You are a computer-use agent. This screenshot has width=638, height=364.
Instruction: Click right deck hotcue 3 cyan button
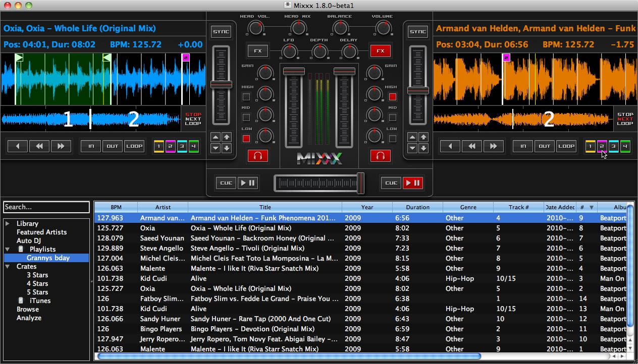click(613, 147)
